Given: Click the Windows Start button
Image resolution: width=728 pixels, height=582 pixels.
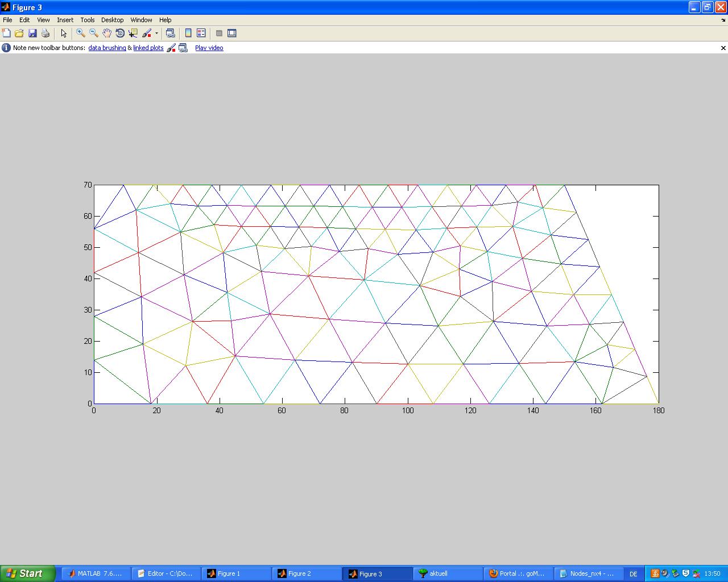Looking at the screenshot, I should click(x=27, y=573).
